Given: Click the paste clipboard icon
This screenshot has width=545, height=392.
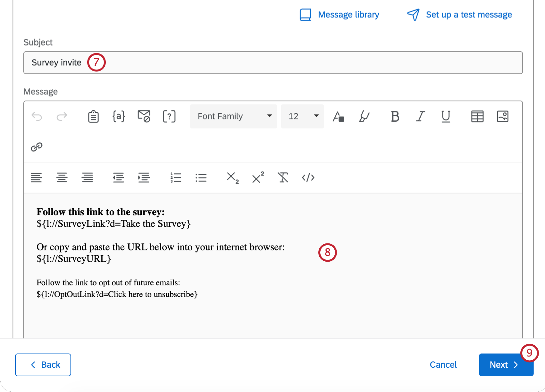Looking at the screenshot, I should (x=93, y=116).
